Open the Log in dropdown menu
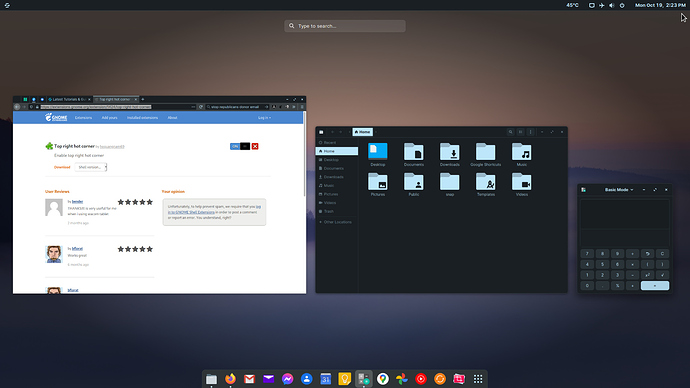Image resolution: width=690 pixels, height=388 pixels. [x=264, y=118]
